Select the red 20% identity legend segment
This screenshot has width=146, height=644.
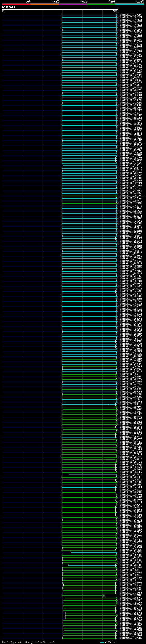16,4
